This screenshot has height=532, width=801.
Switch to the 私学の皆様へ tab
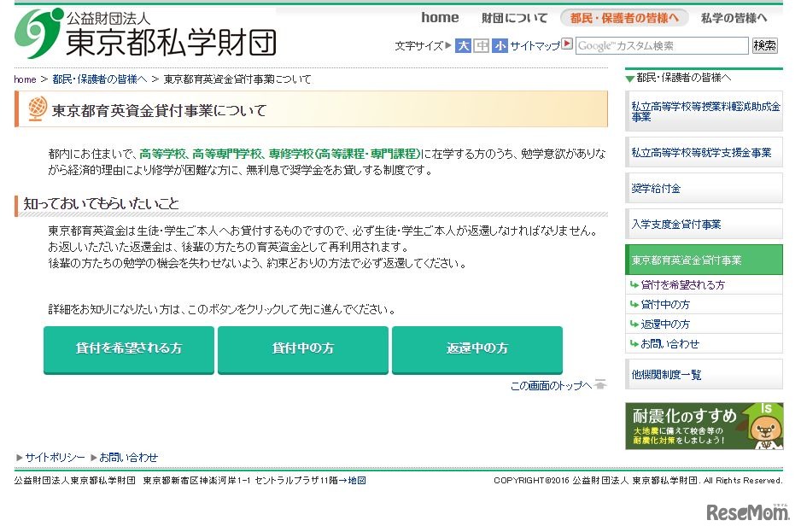coord(734,17)
